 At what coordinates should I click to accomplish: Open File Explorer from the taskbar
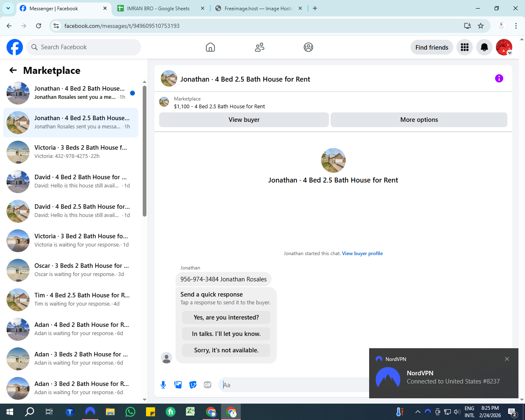110,412
